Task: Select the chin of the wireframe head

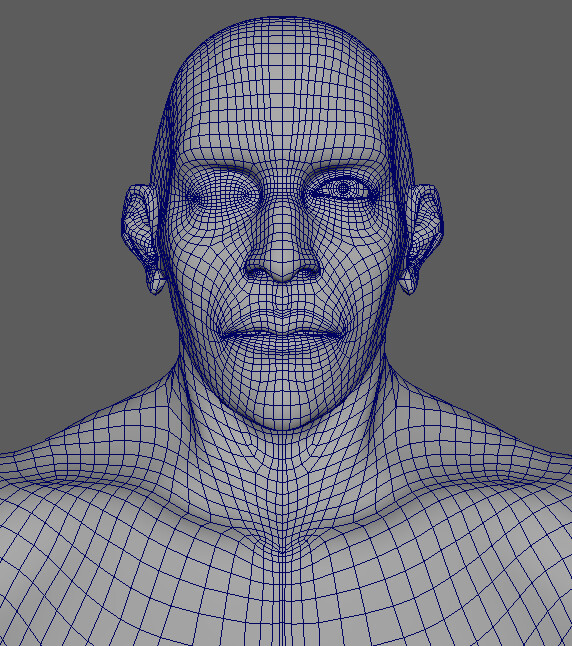Action: [283, 404]
